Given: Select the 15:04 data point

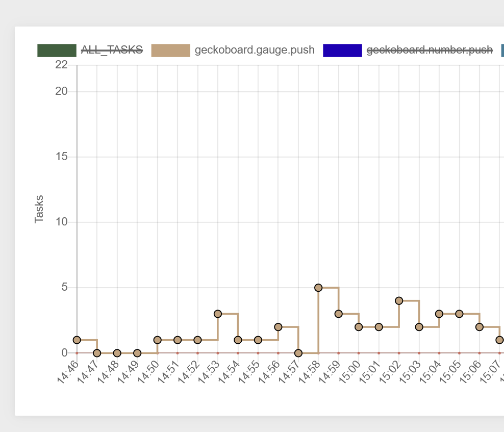Looking at the screenshot, I should [439, 314].
